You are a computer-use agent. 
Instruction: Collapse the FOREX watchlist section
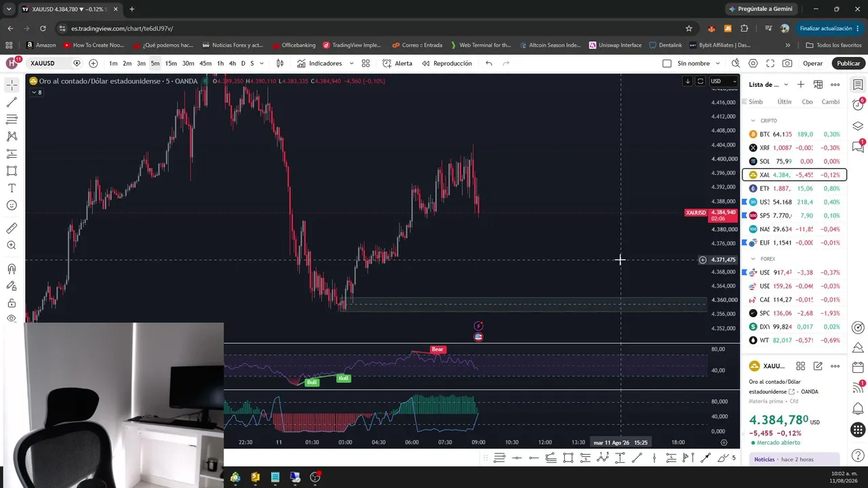pyautogui.click(x=753, y=259)
